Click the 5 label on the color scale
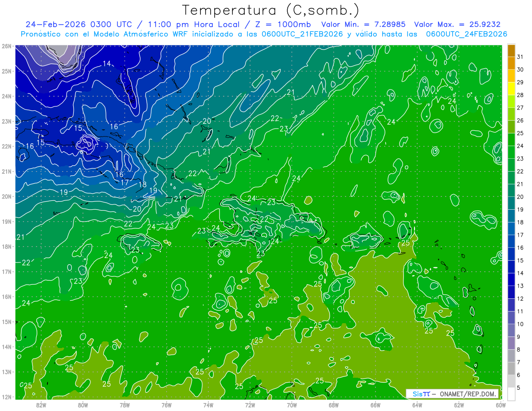Screen dimensions: 532x411 (x=518, y=388)
